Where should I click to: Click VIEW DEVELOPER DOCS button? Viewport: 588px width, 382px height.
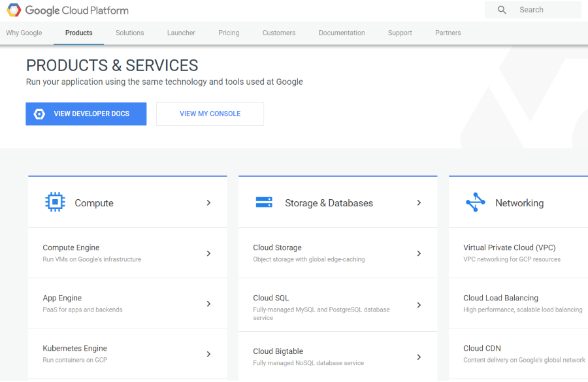tap(86, 114)
